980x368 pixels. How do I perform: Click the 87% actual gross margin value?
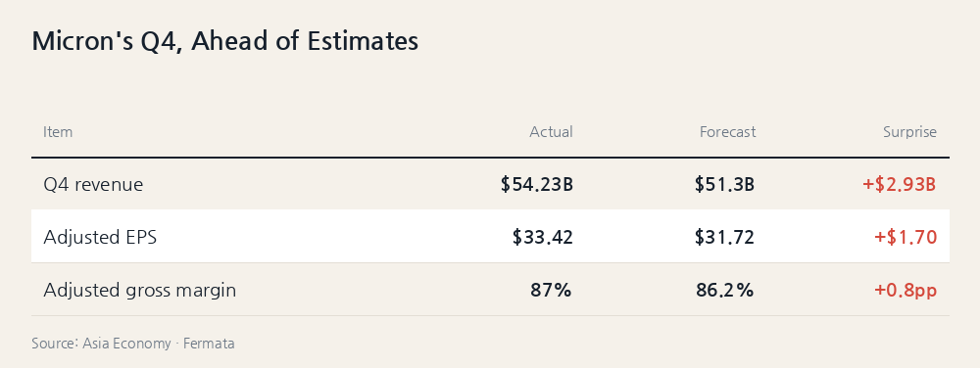(551, 291)
